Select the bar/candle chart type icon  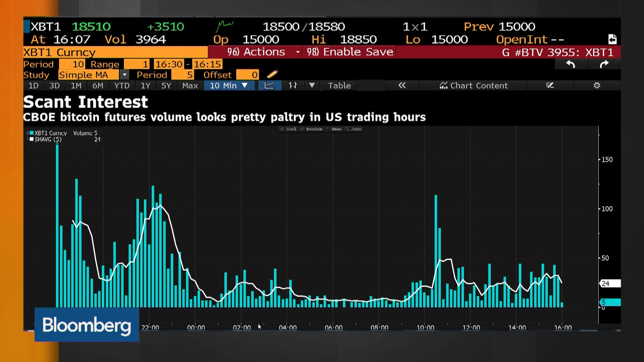(293, 85)
